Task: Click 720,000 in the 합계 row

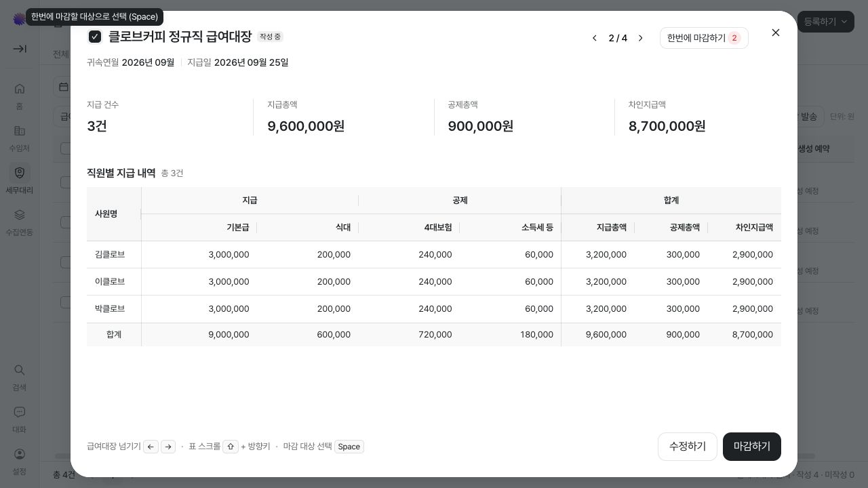Action: 435,334
